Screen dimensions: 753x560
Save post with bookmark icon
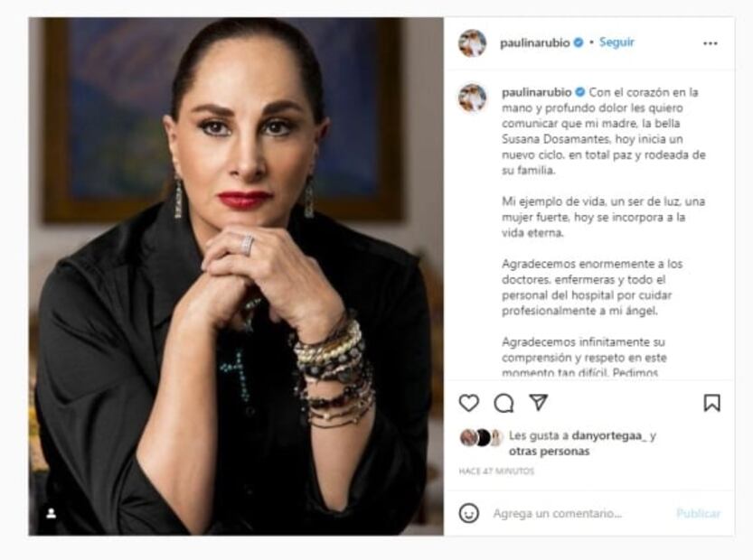pyautogui.click(x=711, y=403)
